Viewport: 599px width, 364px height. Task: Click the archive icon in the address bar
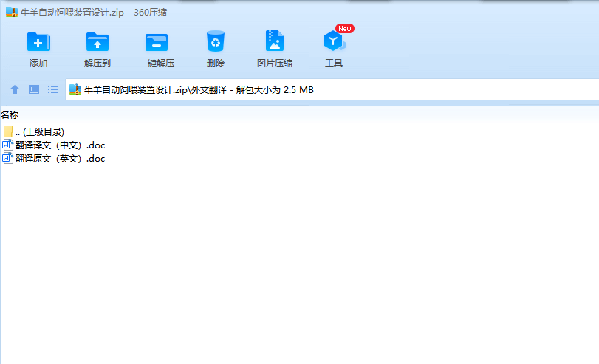[75, 89]
